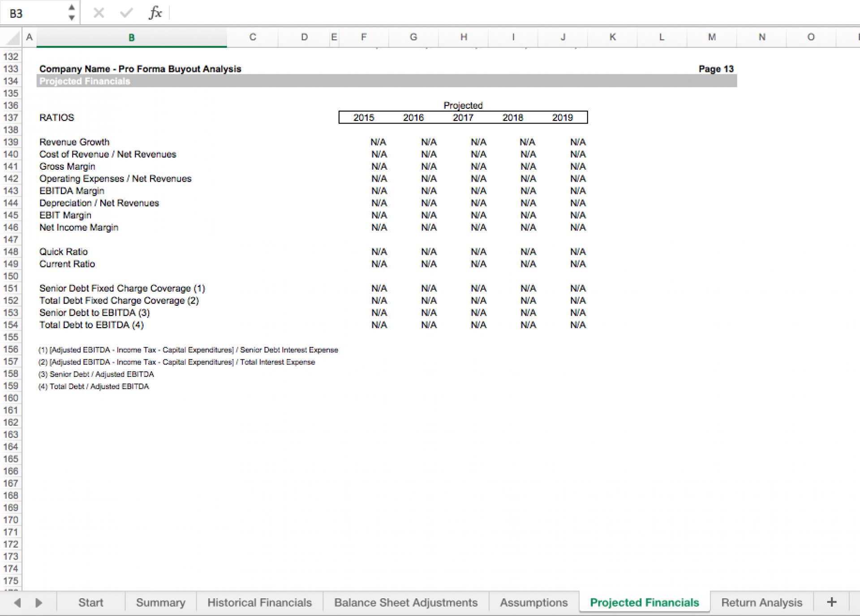Select row 137 header
860x616 pixels.
[11, 118]
